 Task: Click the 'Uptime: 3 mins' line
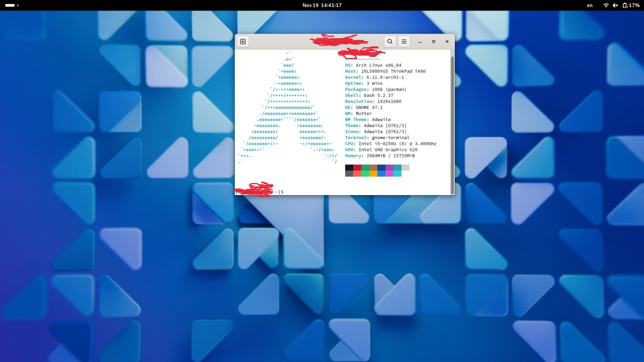(364, 83)
